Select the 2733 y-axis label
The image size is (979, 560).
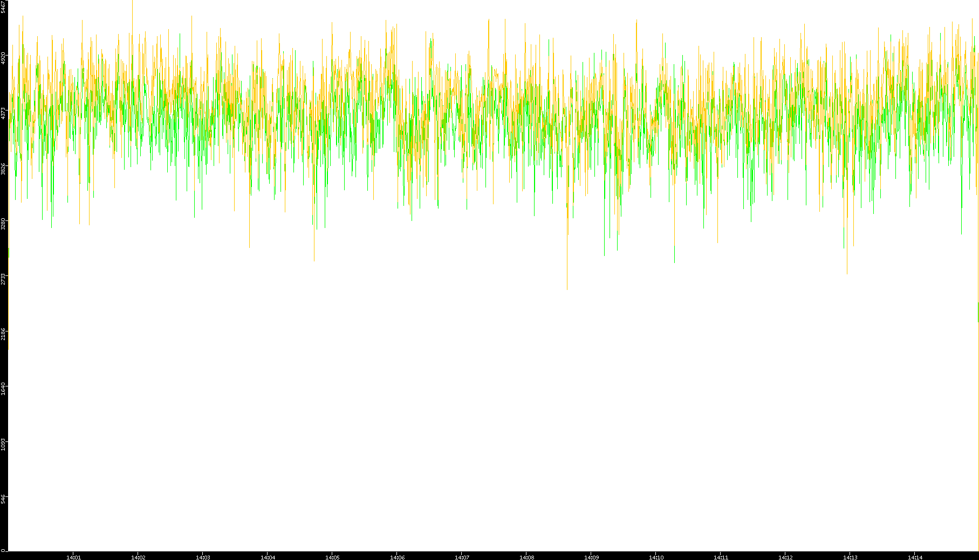coord(3,279)
